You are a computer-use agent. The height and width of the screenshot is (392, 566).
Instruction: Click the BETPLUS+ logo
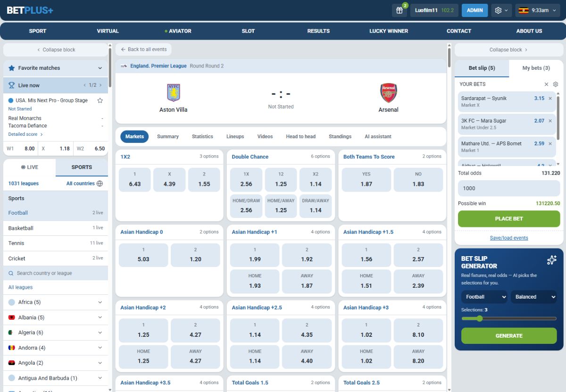30,10
